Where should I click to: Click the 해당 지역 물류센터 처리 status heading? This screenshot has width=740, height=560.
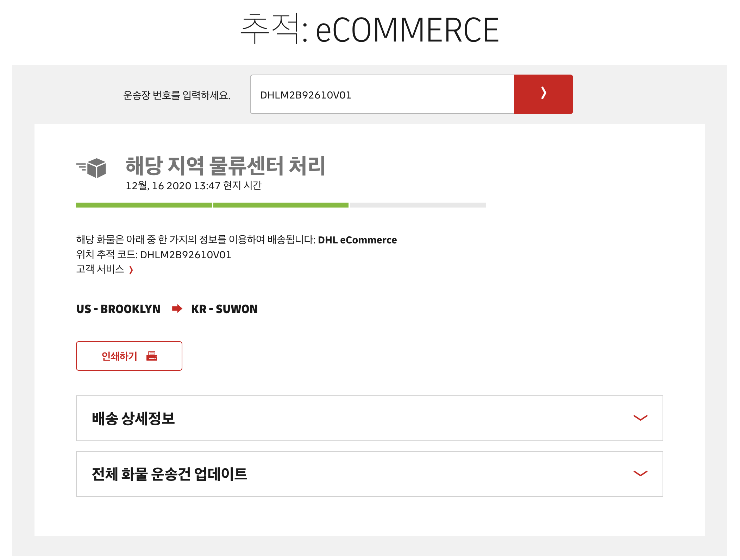point(226,166)
